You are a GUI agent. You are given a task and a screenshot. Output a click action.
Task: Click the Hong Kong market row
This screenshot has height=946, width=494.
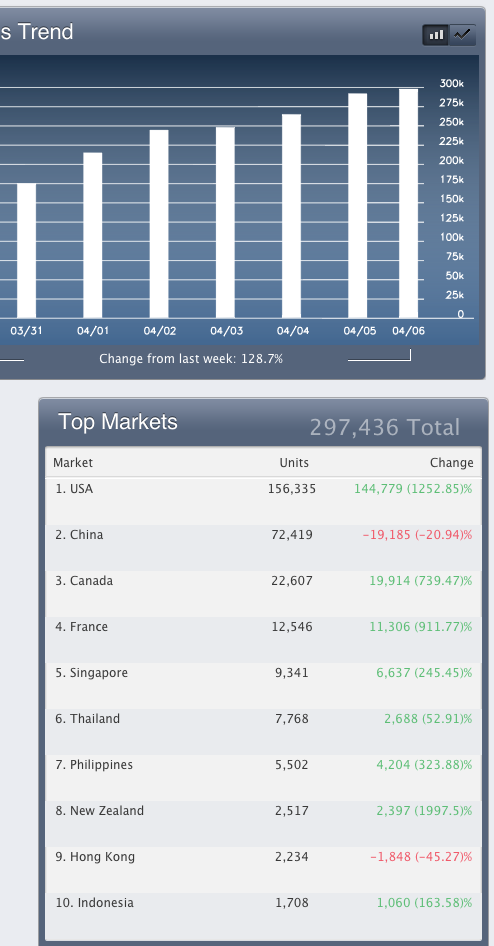264,869
